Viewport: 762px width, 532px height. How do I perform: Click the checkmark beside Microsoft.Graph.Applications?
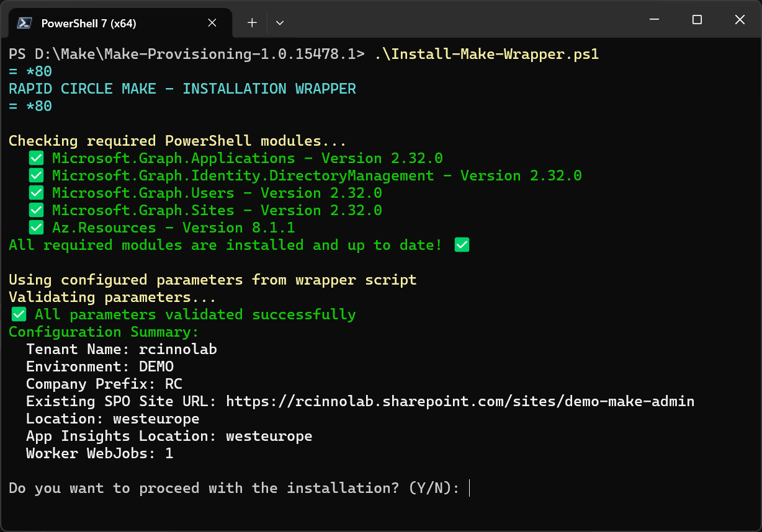(x=37, y=158)
